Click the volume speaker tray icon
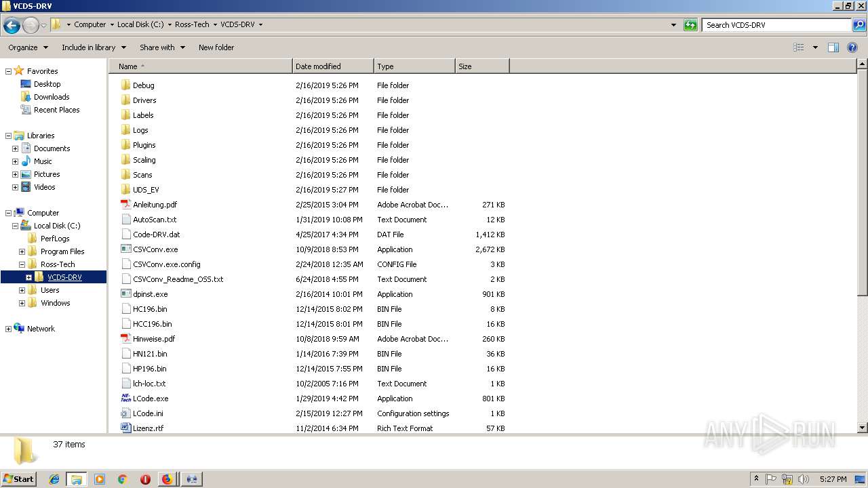868x488 pixels. [803, 479]
